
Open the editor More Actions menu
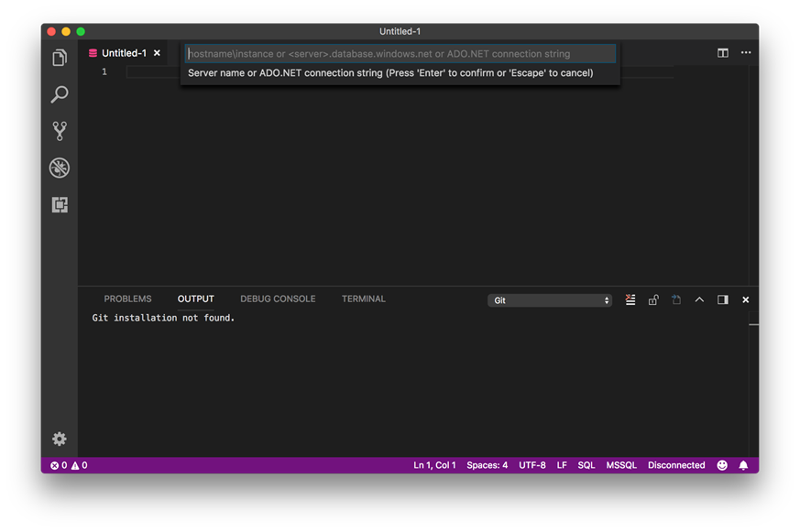click(x=745, y=52)
